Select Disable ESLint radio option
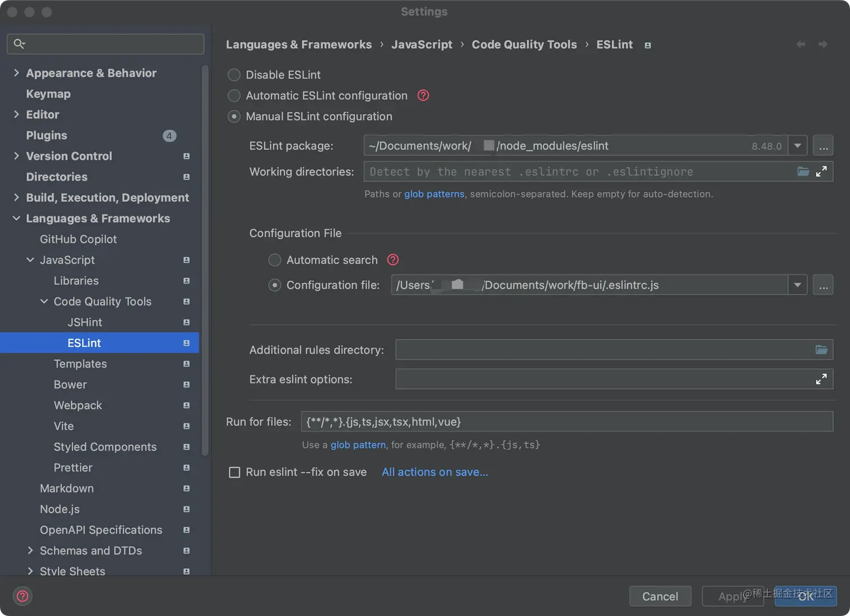The image size is (850, 616). pos(234,75)
